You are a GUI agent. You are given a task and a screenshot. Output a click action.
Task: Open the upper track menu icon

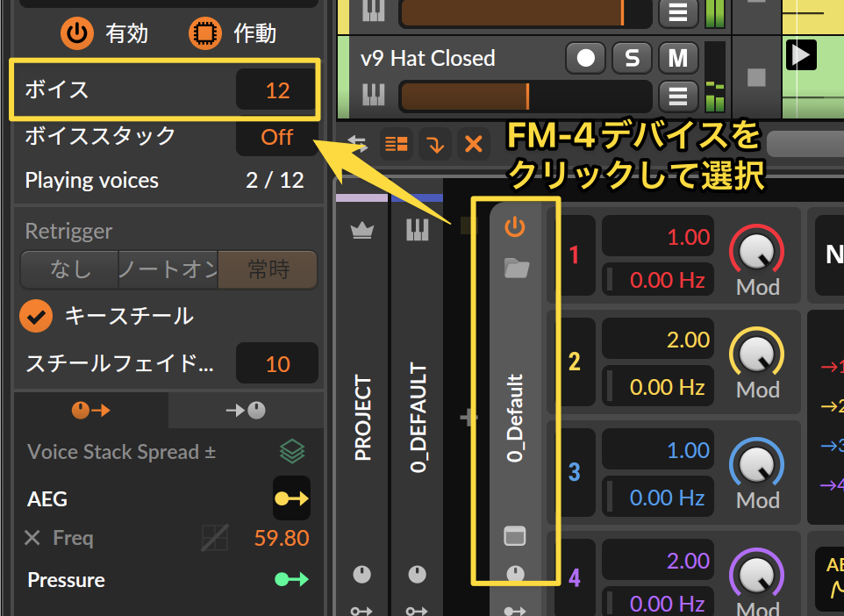click(678, 13)
